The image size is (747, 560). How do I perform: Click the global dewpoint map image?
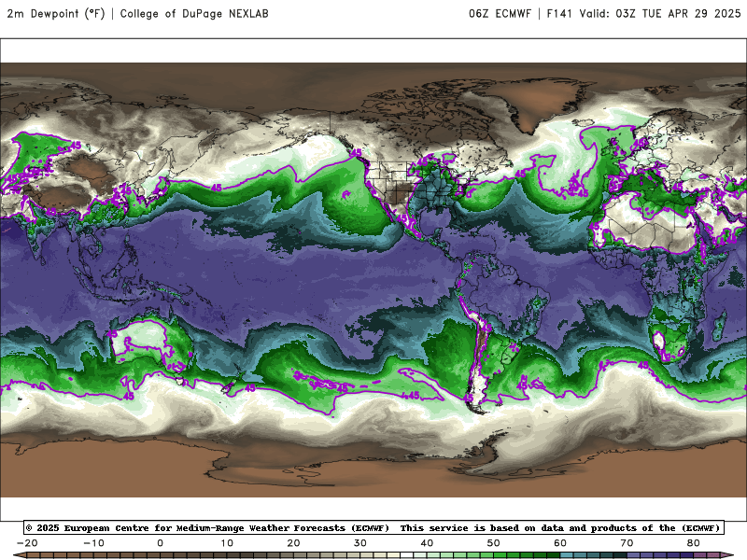pyautogui.click(x=373, y=280)
